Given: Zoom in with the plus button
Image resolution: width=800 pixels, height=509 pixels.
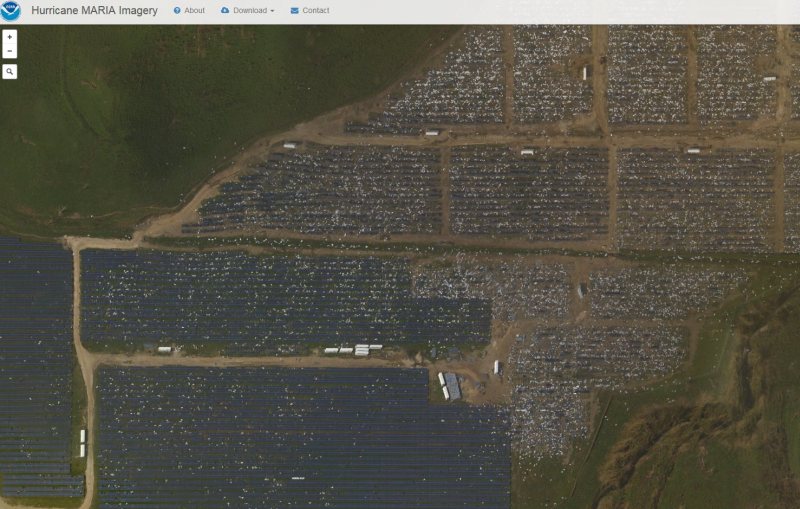Looking at the screenshot, I should tap(9, 37).
